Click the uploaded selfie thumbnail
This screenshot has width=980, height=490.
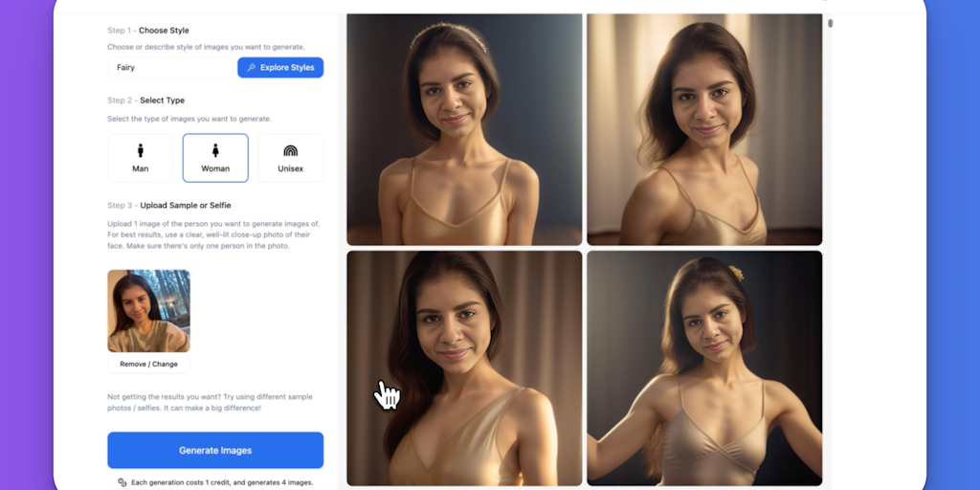tap(148, 311)
